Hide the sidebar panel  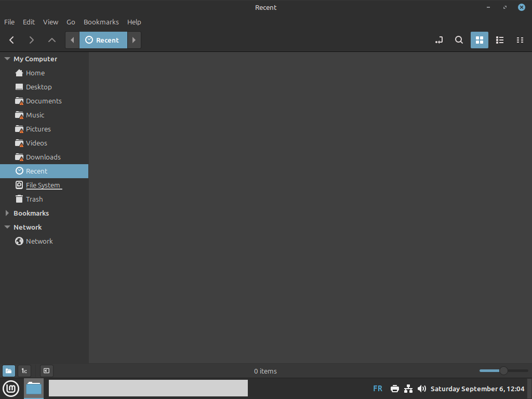point(46,371)
